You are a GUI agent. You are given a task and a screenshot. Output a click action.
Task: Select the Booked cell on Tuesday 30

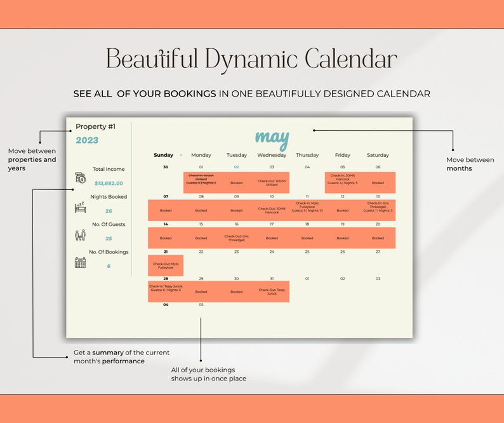(x=237, y=292)
